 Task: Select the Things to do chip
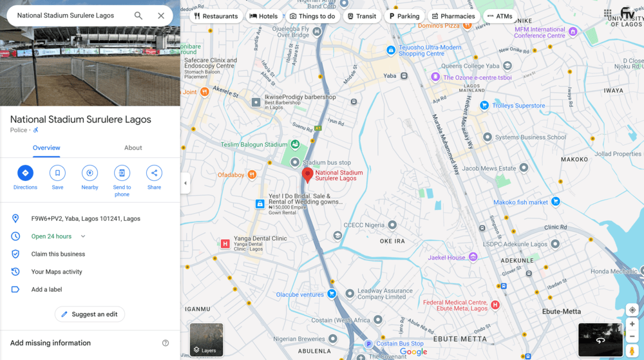click(x=312, y=16)
